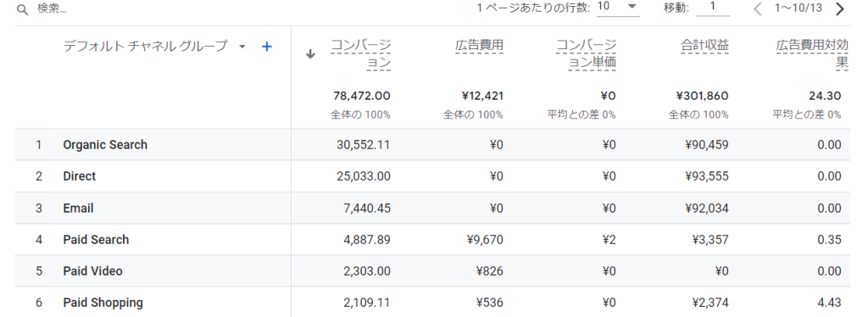Sort by the コンバージョン単価 column header
Viewport: 868px width, 317px height.
coord(586,54)
